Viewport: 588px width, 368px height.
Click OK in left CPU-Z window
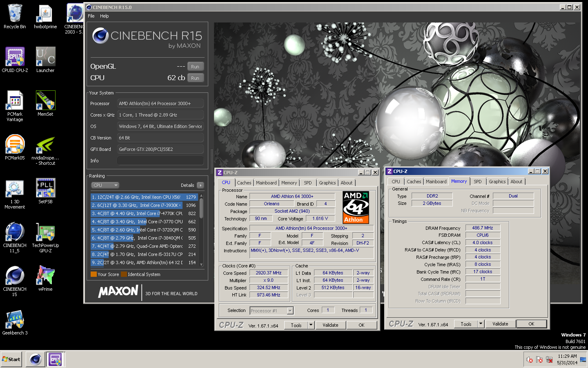click(361, 325)
